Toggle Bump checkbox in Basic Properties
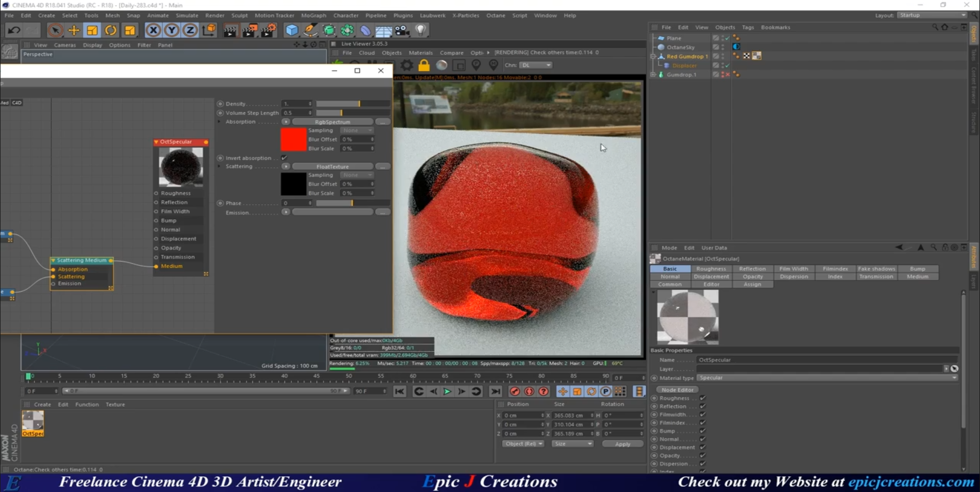 702,431
